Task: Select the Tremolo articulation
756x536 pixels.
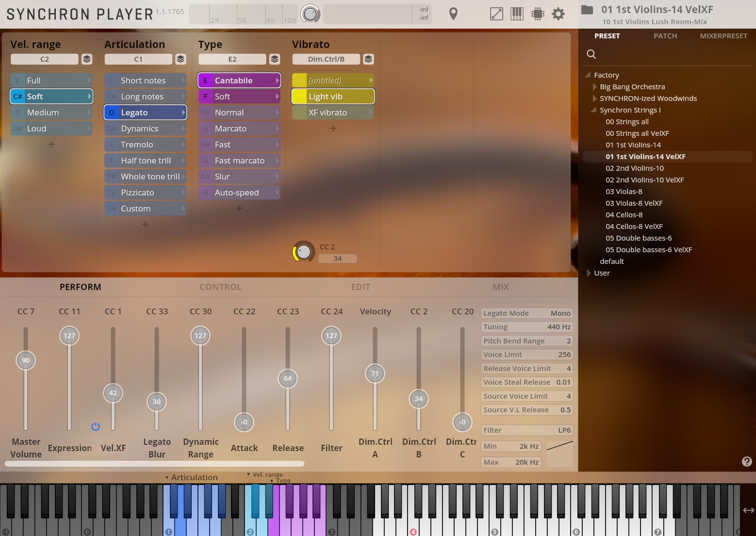Action: coord(146,145)
